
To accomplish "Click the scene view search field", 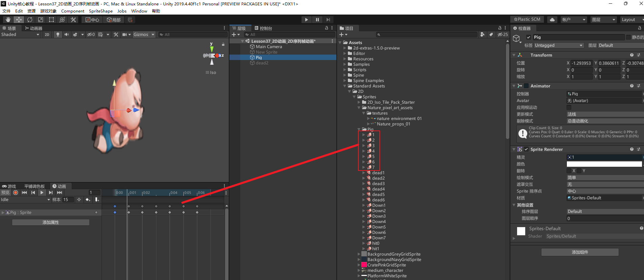I will pyautogui.click(x=193, y=35).
